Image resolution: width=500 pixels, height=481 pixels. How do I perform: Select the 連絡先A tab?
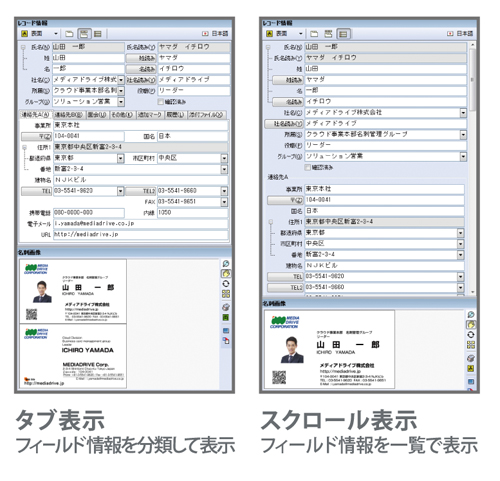35,115
